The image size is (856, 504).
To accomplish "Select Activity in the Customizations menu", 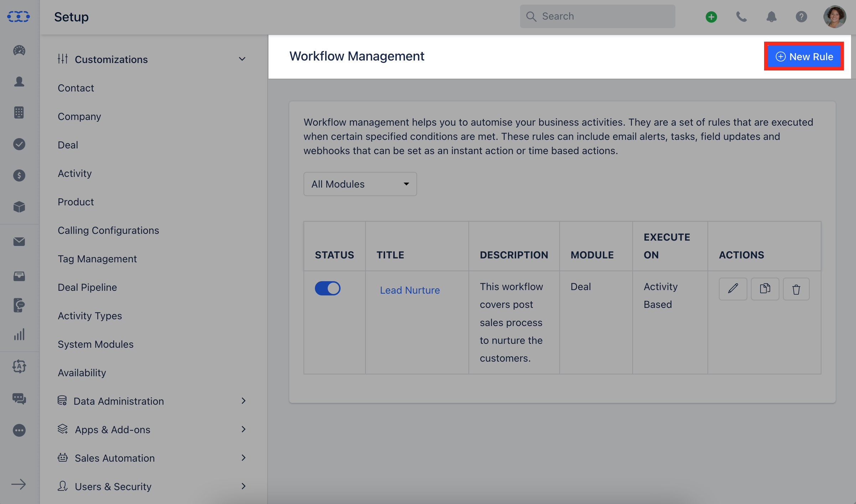I will point(75,173).
